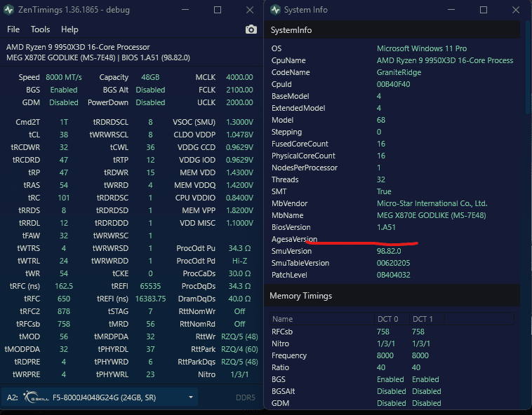Click the BGSAlt row label in System Info

[x=284, y=391]
